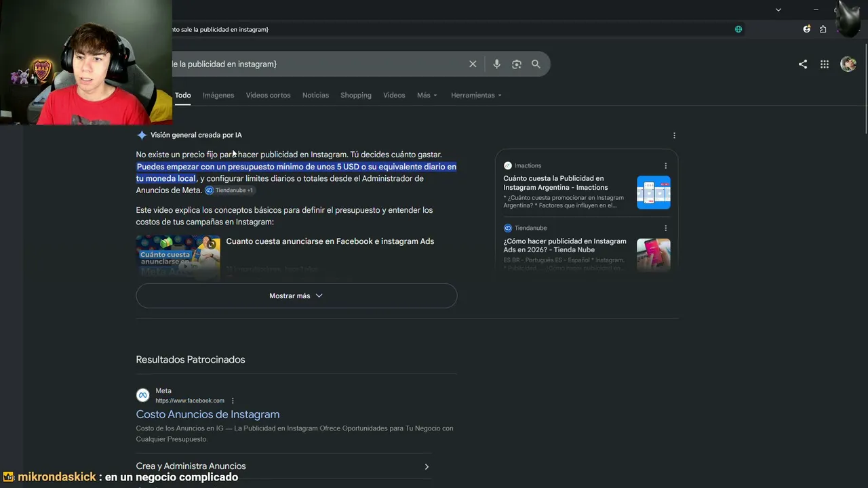Screen dimensions: 868x488
Task: Select the Todo results tab
Action: 183,96
